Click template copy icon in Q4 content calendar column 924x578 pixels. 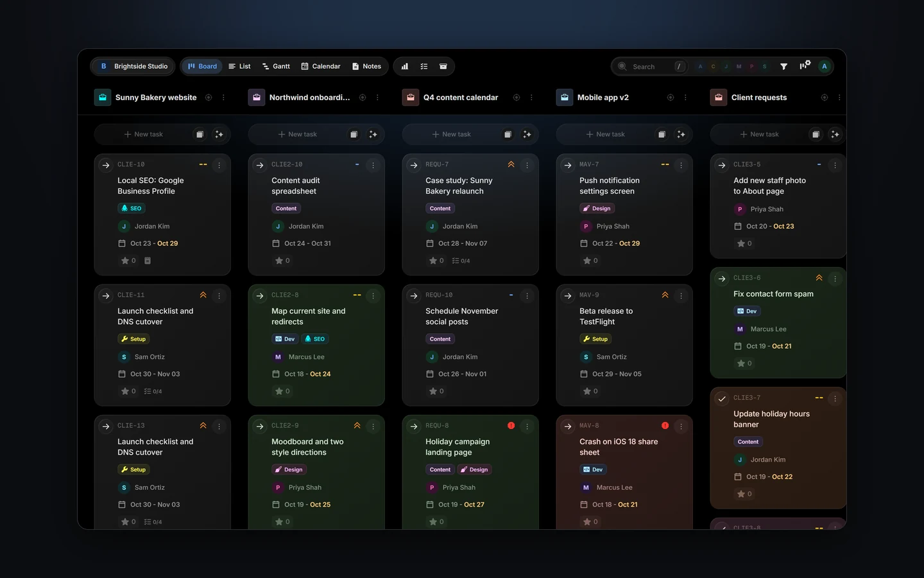[x=508, y=134]
